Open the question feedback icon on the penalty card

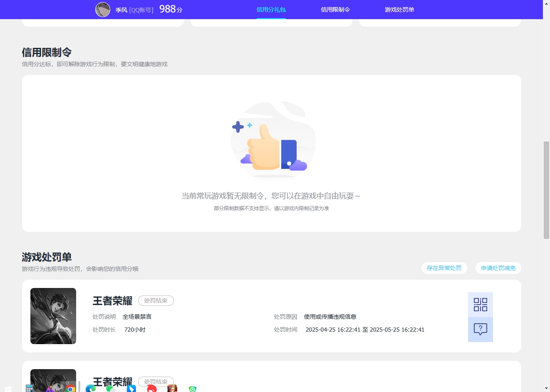coord(480,330)
